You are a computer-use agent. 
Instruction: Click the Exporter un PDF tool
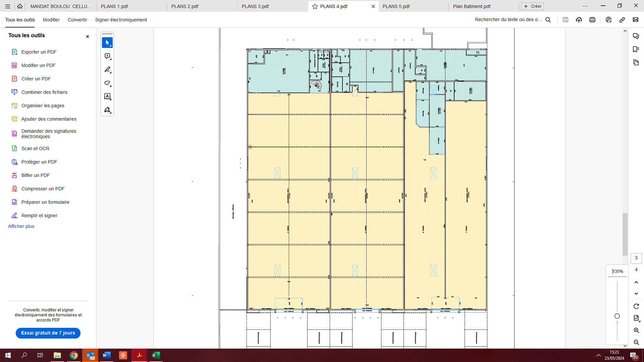coord(39,52)
